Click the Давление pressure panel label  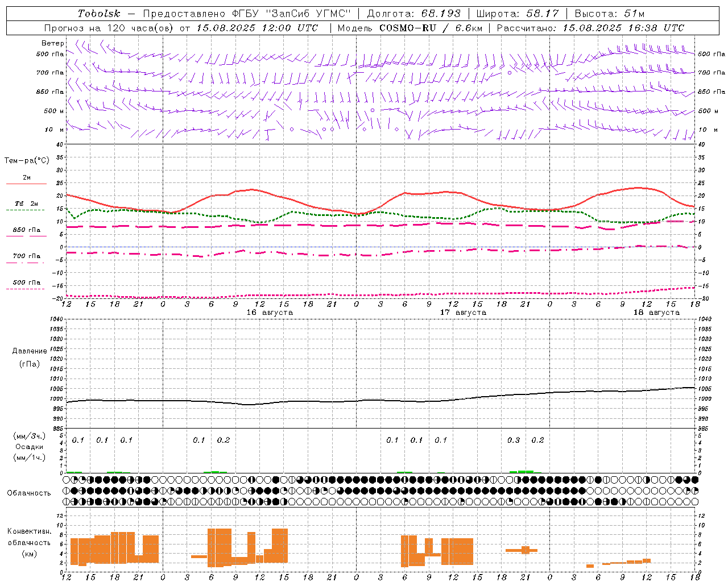[x=30, y=351]
